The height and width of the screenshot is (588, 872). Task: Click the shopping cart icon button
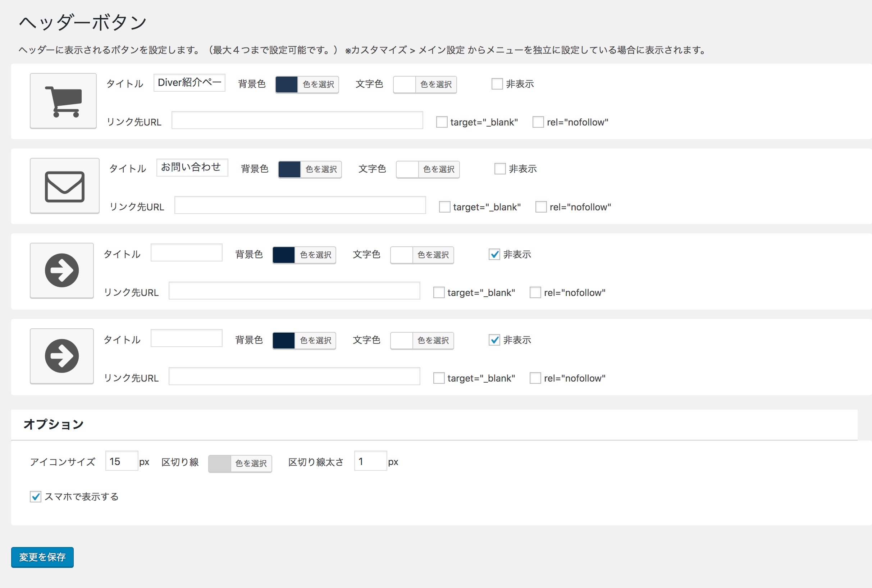click(63, 101)
